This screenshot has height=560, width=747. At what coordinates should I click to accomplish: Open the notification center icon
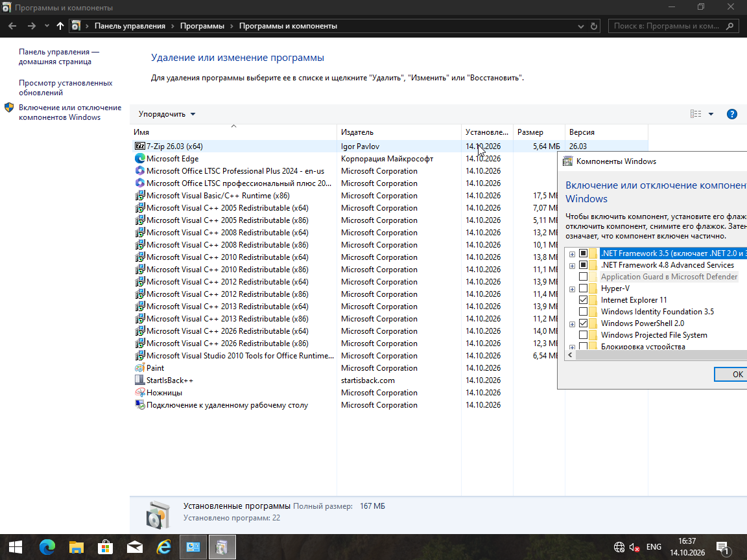723,548
